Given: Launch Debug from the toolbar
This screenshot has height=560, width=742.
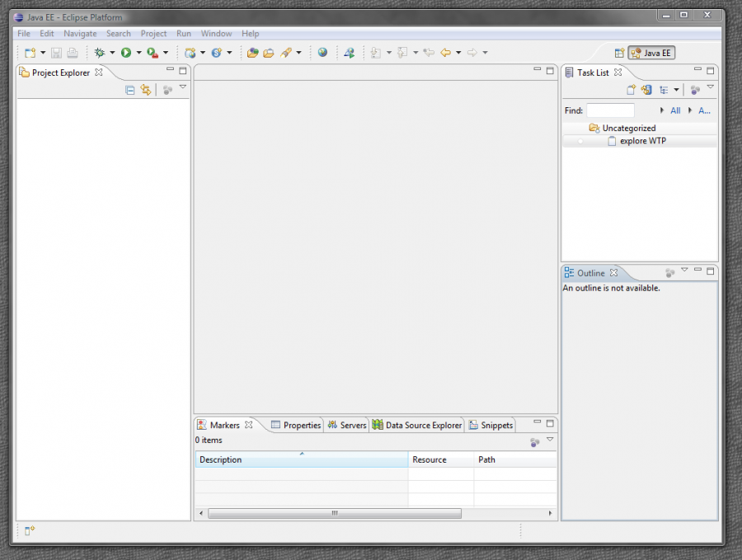Looking at the screenshot, I should (x=99, y=52).
